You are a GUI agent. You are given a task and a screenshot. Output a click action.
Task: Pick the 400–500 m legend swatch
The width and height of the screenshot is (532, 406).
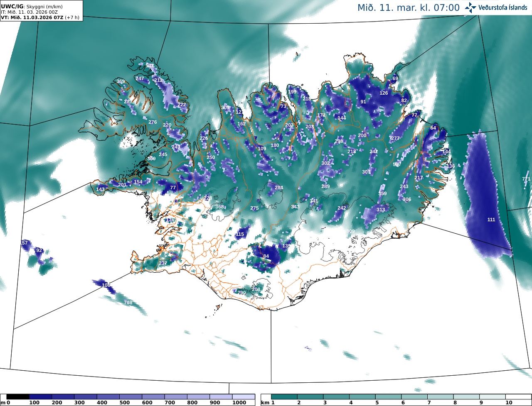click(x=108, y=397)
